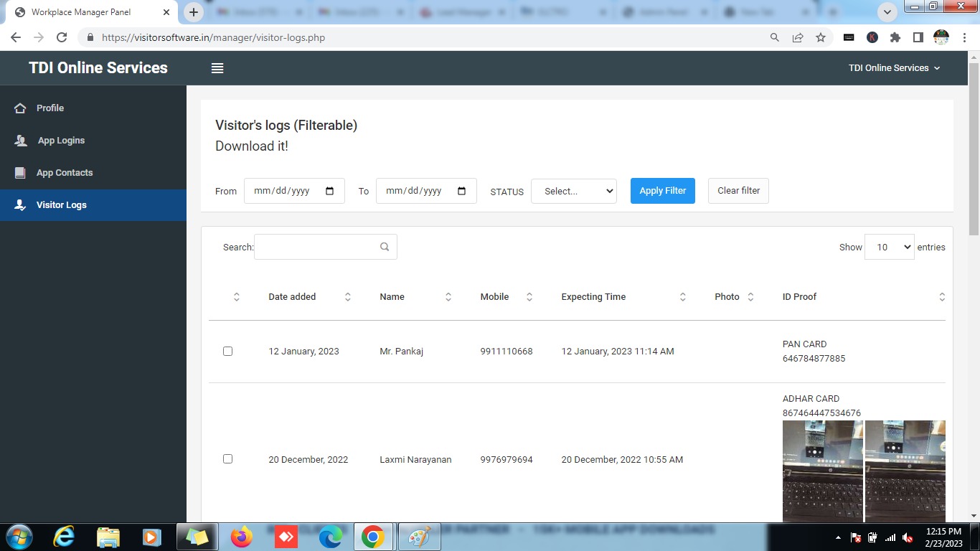The height and width of the screenshot is (551, 980).
Task: Click the hamburger menu icon in header
Action: pos(217,68)
